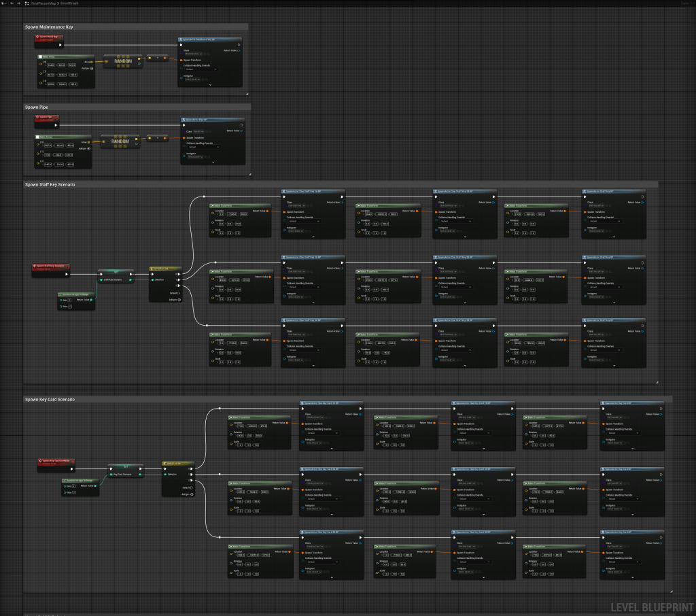Image resolution: width=696 pixels, height=616 pixels.
Task: Select the RANDOM node in Spawn Maintenance Key
Action: pos(124,61)
